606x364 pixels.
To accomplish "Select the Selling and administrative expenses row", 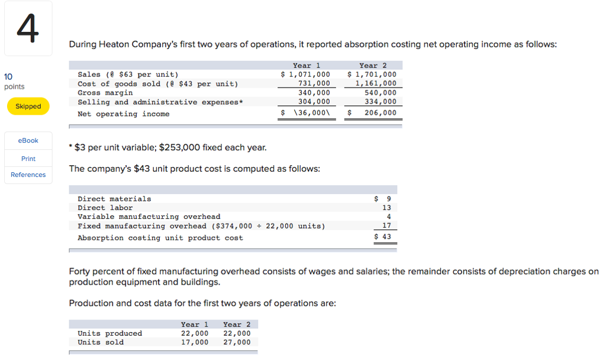I will 160,102.
